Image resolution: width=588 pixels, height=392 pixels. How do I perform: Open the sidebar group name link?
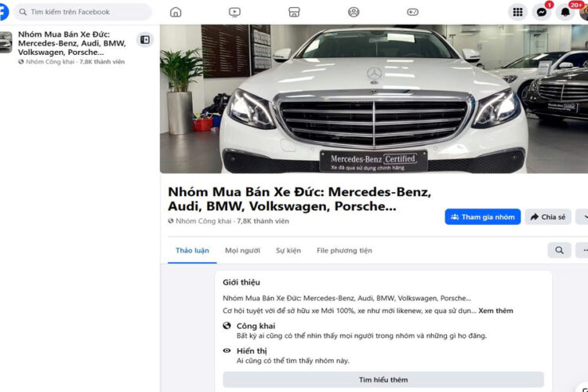point(72,43)
